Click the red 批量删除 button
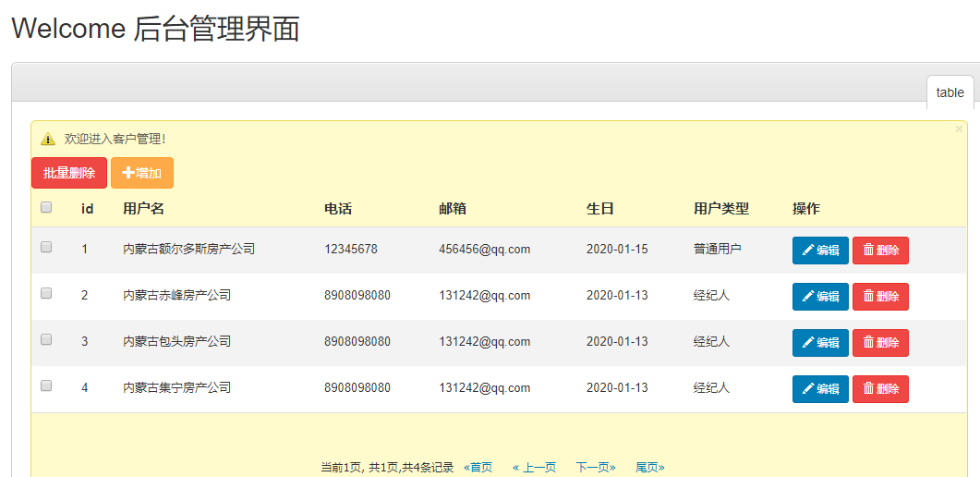 coord(69,173)
